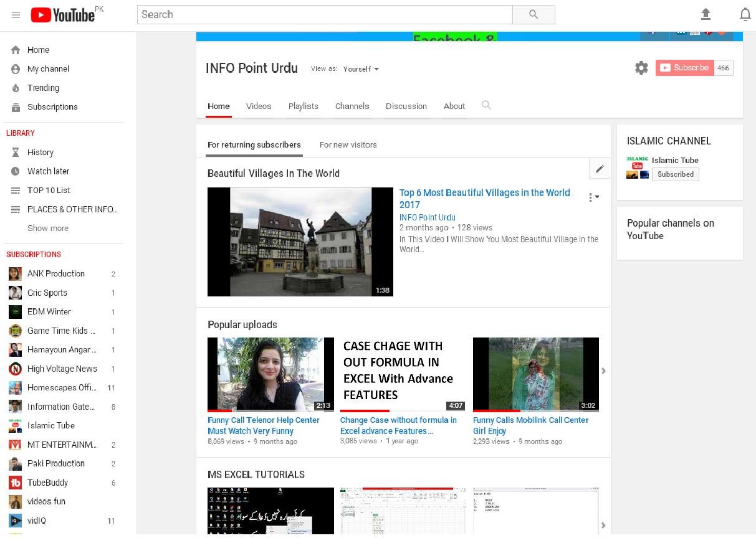Open Subscriptions in the sidebar
756x538 pixels.
53,107
